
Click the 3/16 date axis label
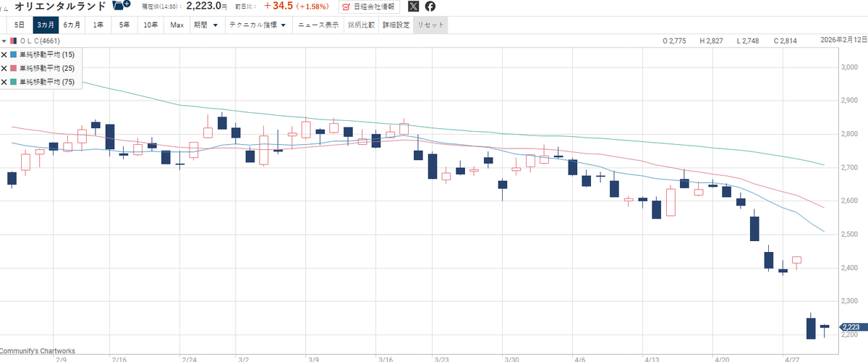tap(386, 358)
